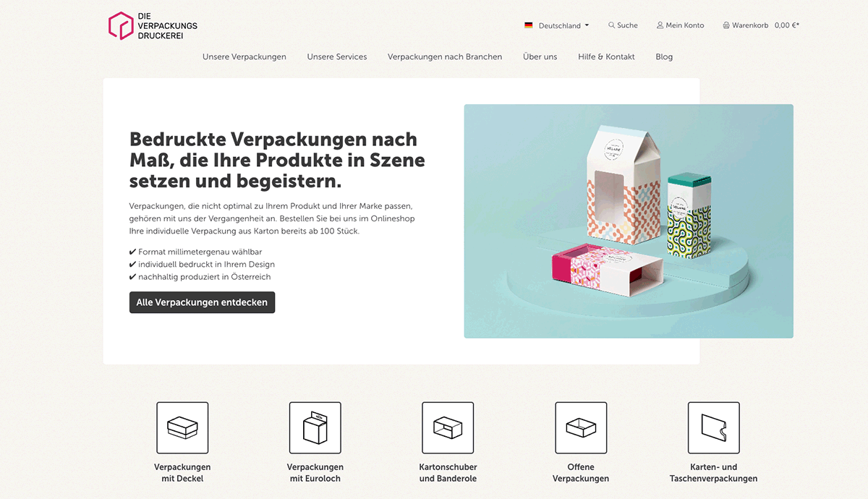The width and height of the screenshot is (868, 499).
Task: Click the Die Verpackungsdruckerei hexagon logo
Action: tap(121, 25)
